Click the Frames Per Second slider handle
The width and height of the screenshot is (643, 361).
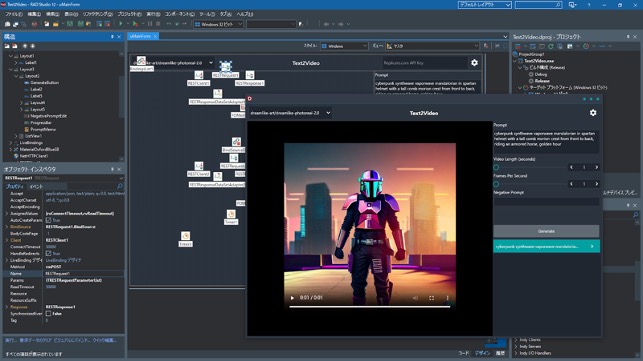[x=496, y=184]
